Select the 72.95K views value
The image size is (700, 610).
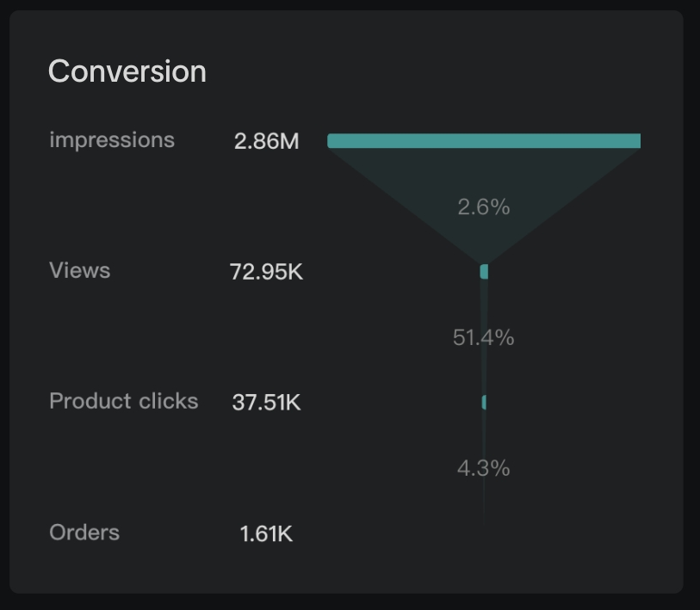[x=266, y=272]
